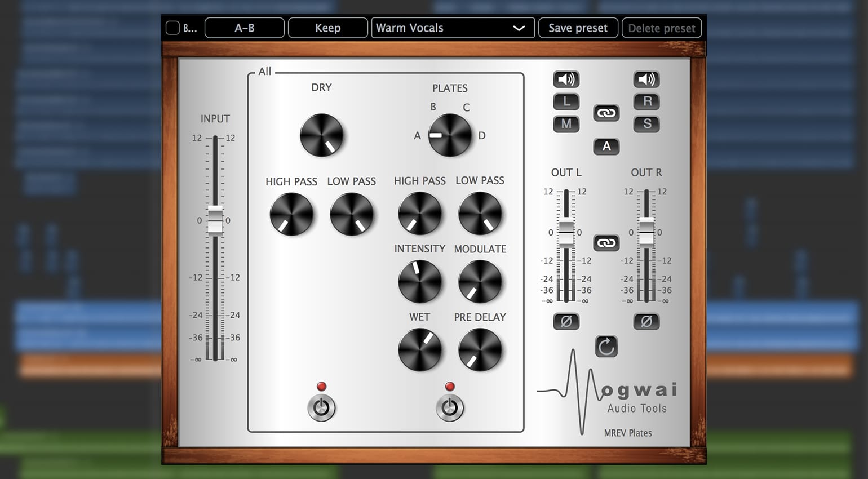
Task: Toggle phase invert under the Out R fader
Action: [x=646, y=322]
